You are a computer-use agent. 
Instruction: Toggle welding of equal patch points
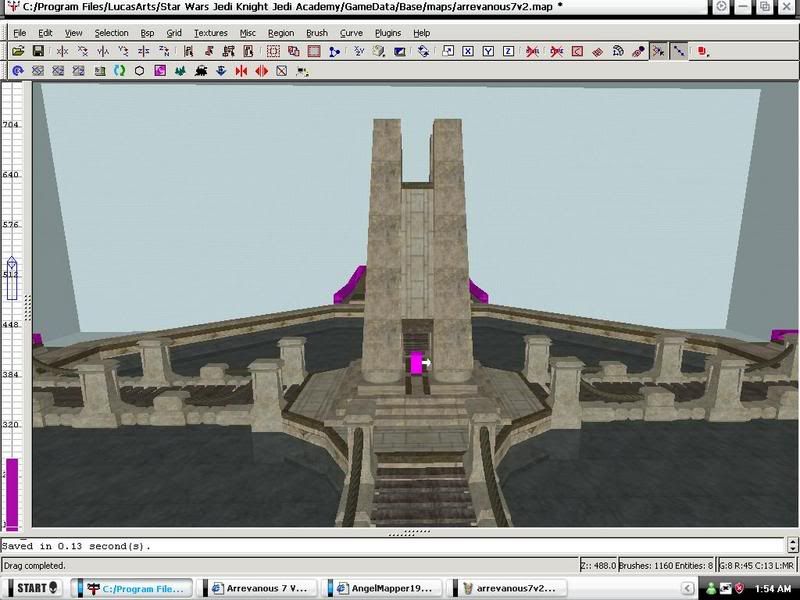[658, 51]
